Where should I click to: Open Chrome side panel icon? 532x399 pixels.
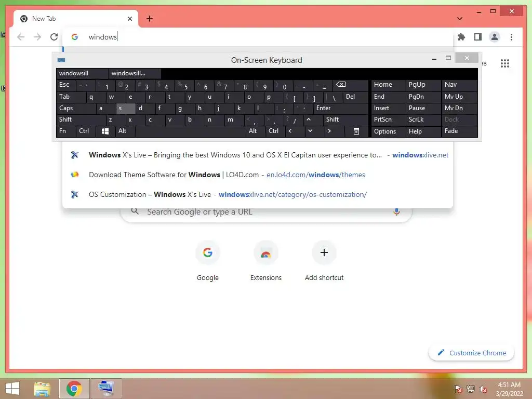(x=478, y=37)
